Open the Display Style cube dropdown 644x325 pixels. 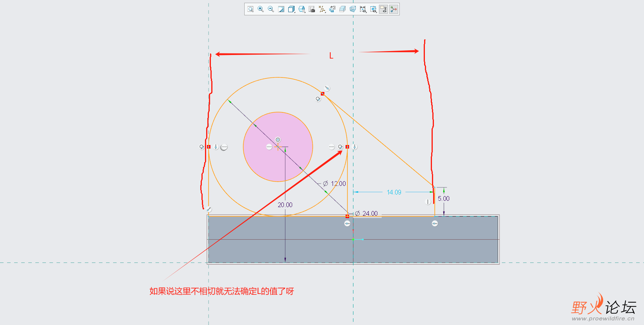point(291,9)
